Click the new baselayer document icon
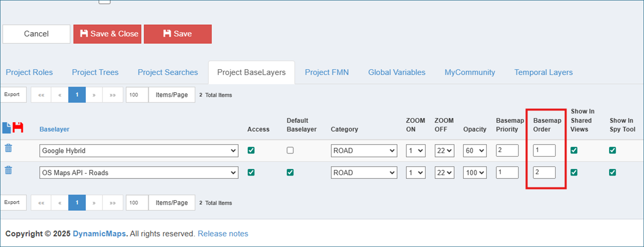 click(x=7, y=127)
